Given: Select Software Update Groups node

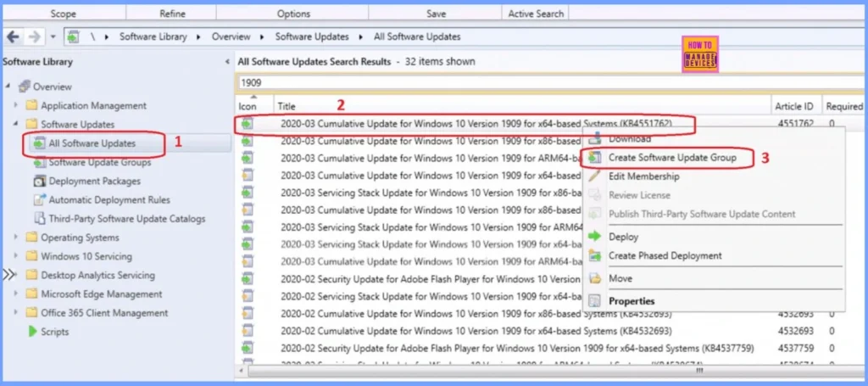Looking at the screenshot, I should 100,162.
